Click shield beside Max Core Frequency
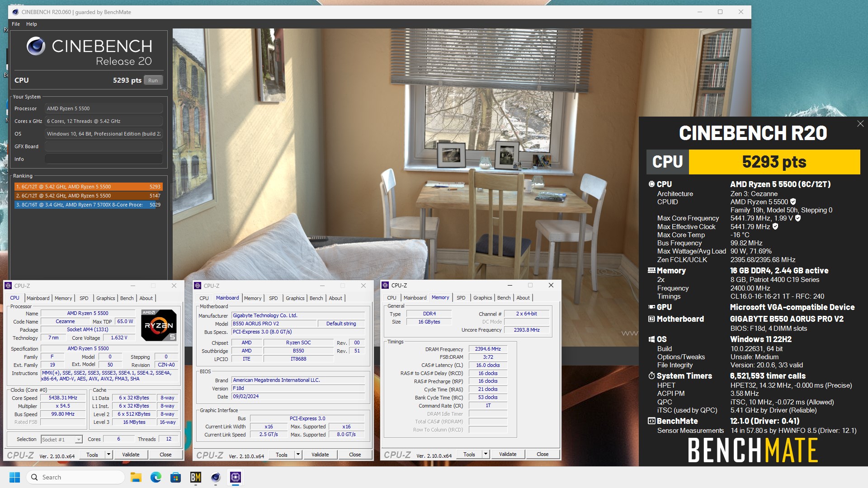 798,218
